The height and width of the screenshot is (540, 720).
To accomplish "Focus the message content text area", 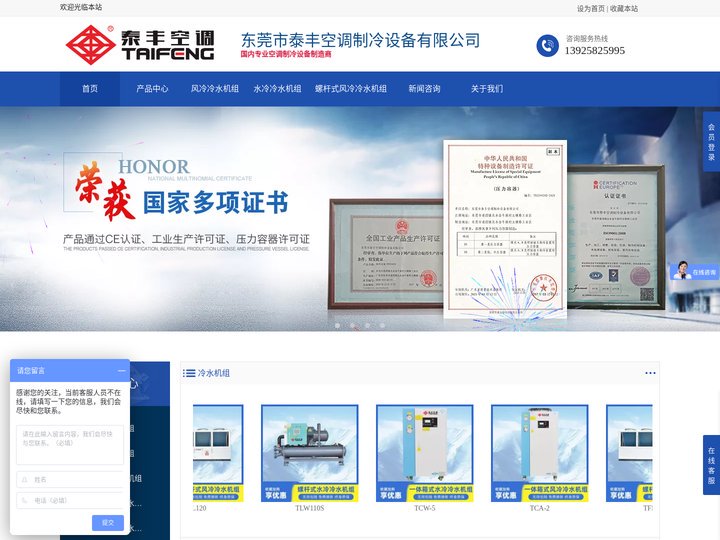I will (70, 445).
